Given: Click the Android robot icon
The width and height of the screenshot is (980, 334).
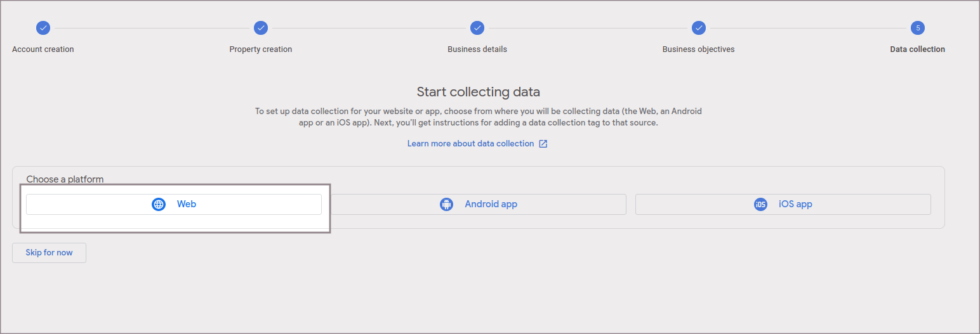Looking at the screenshot, I should click(x=447, y=204).
